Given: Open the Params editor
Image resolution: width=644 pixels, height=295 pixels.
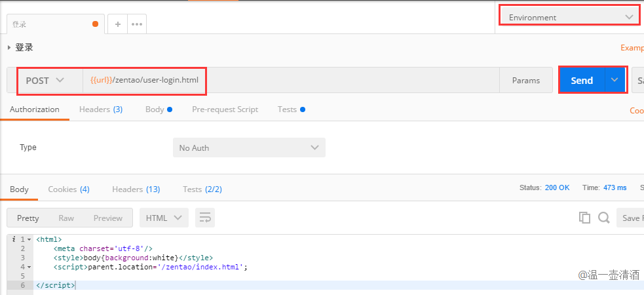Looking at the screenshot, I should 525,81.
